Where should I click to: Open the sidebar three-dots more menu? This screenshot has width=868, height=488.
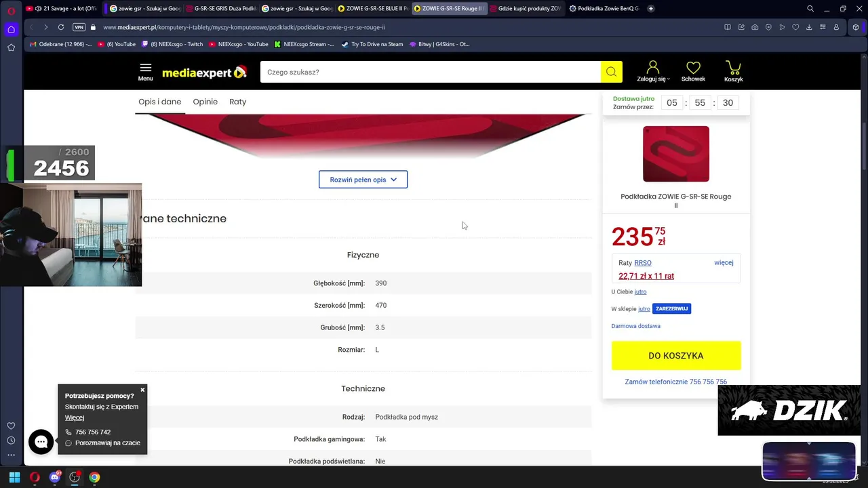(11, 455)
